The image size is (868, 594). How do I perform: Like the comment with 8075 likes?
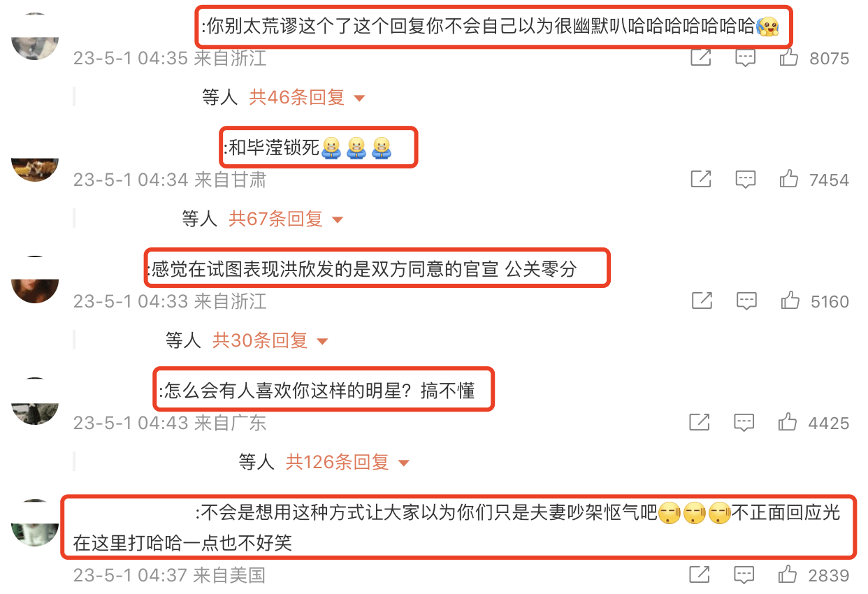pos(789,58)
